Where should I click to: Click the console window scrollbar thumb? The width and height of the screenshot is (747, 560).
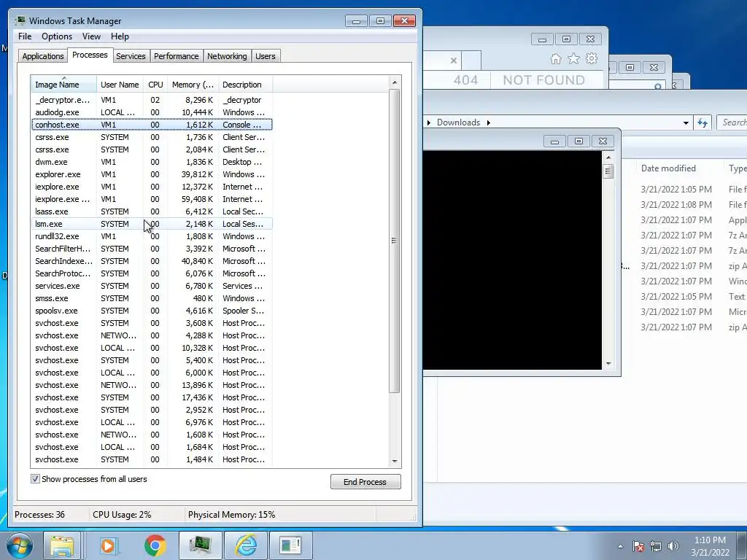tap(608, 171)
